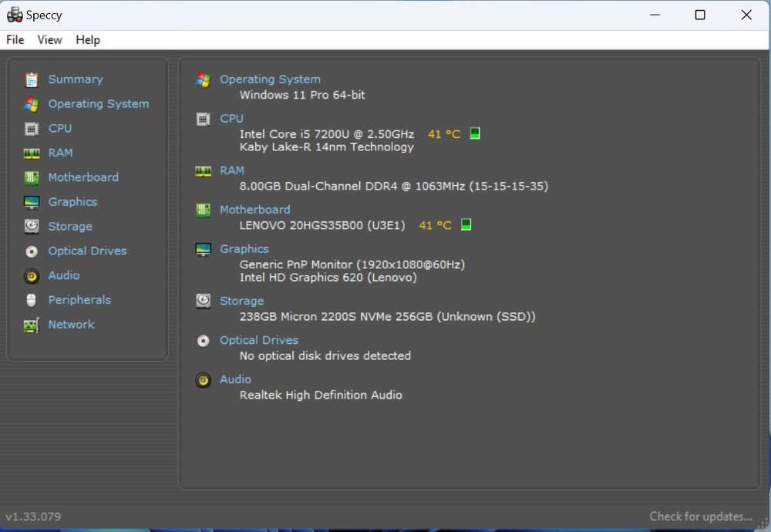
Task: Click '238GB Micron 2200S NVMe 256GB' text
Action: pos(336,317)
